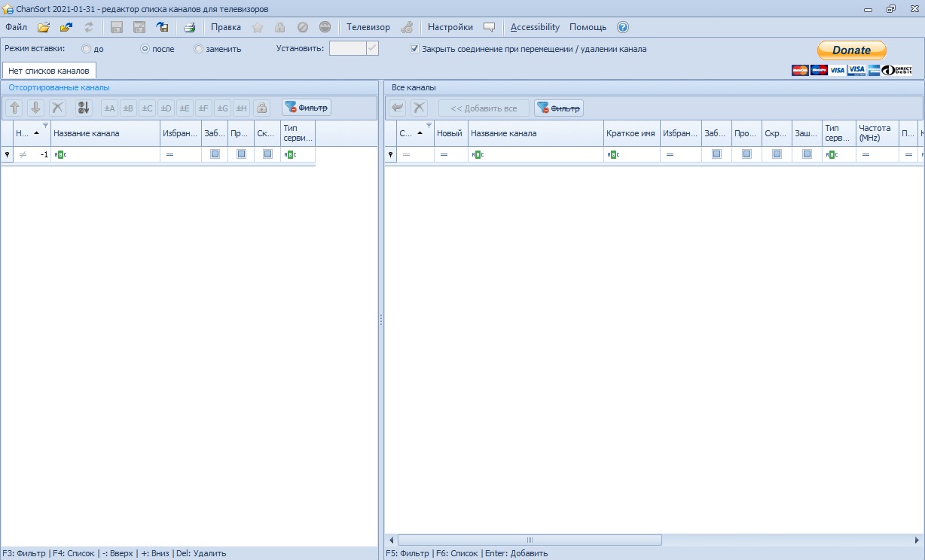Toggle 'Заб...' filter checkbox in sorted channels row
This screenshot has height=560, width=925.
[x=215, y=154]
